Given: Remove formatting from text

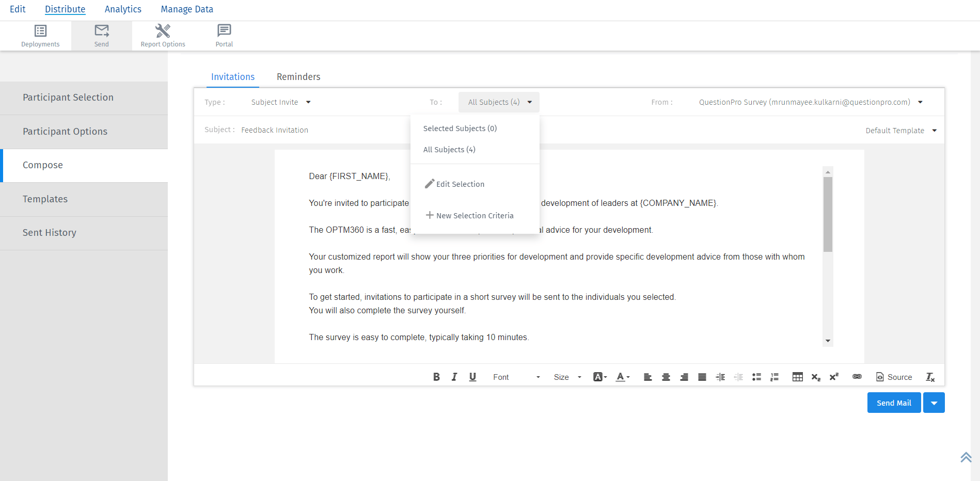Looking at the screenshot, I should pyautogui.click(x=930, y=377).
